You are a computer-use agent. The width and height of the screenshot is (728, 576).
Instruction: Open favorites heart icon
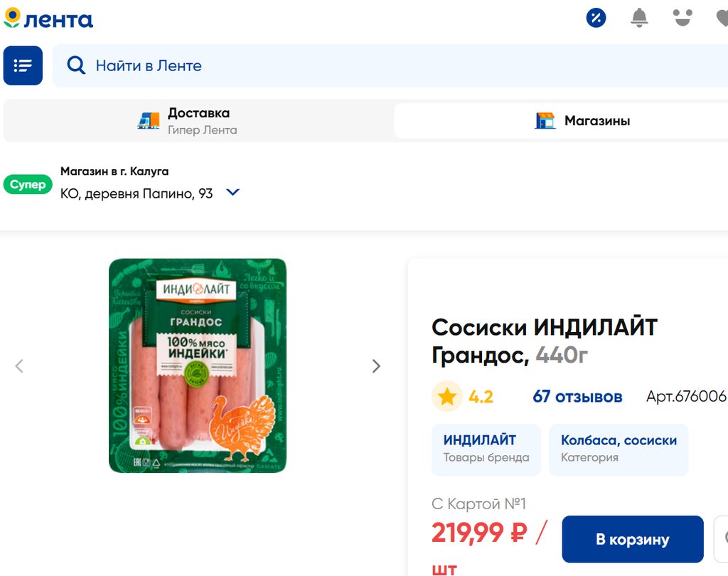[722, 18]
